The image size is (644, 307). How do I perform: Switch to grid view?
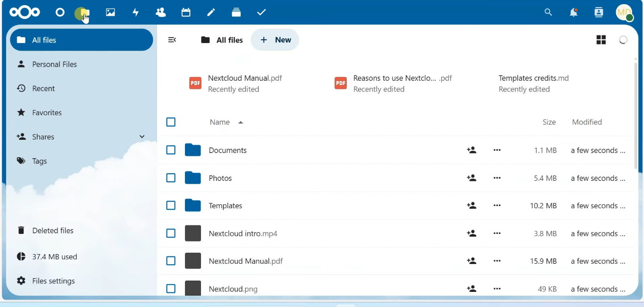601,40
